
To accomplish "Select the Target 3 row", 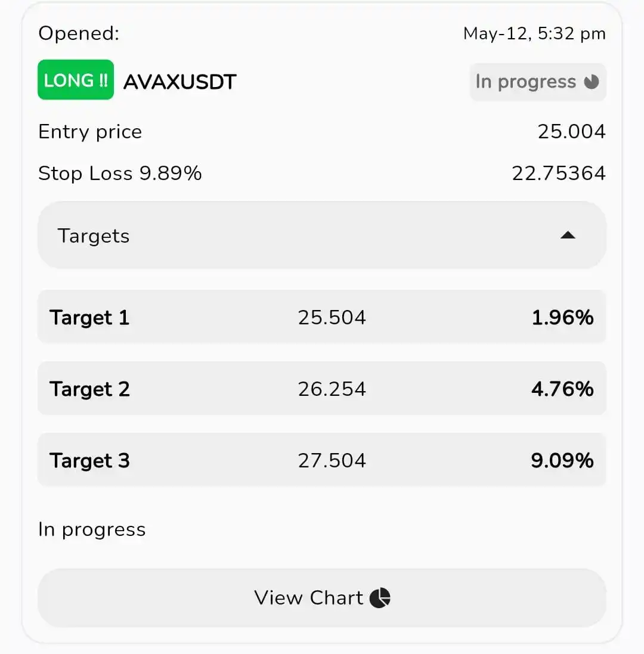I will point(321,460).
